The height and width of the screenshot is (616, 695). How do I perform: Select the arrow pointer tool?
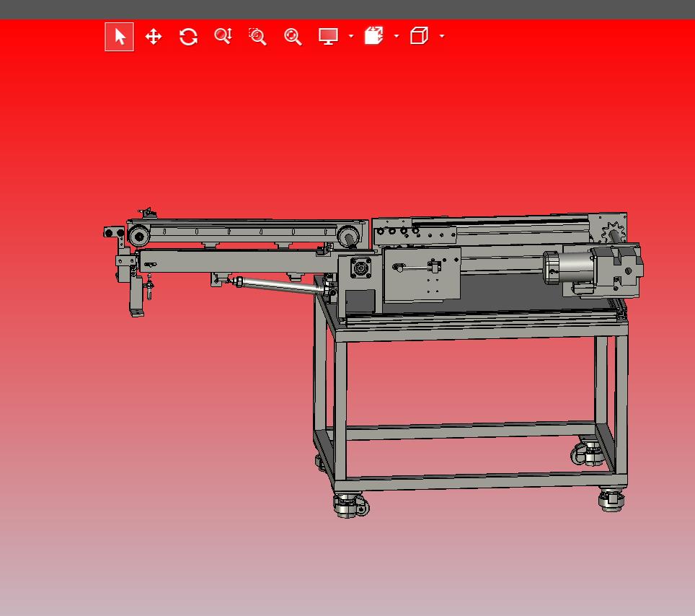pyautogui.click(x=119, y=37)
